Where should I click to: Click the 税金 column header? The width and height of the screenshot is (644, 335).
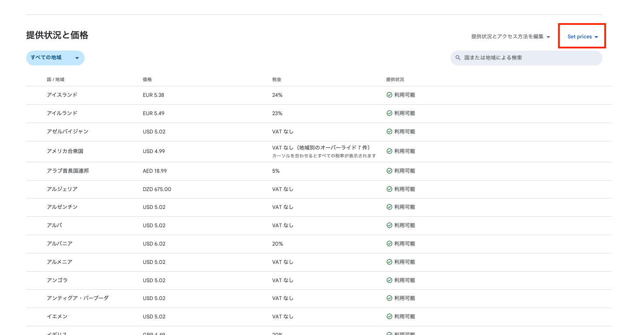[x=277, y=80]
